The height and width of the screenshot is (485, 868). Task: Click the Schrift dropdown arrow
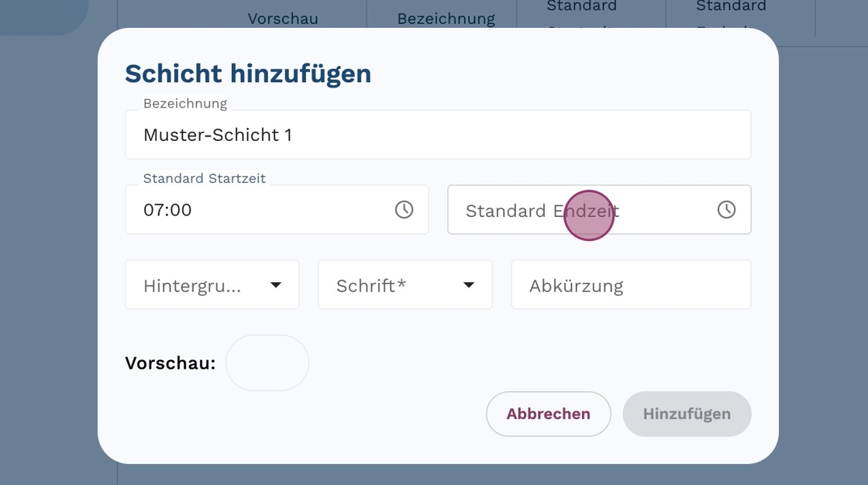469,285
